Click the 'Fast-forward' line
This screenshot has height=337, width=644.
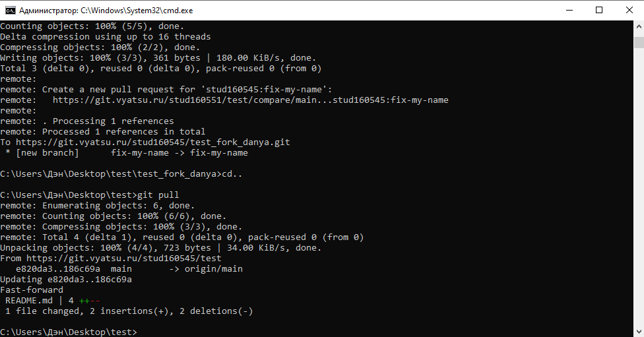point(32,290)
